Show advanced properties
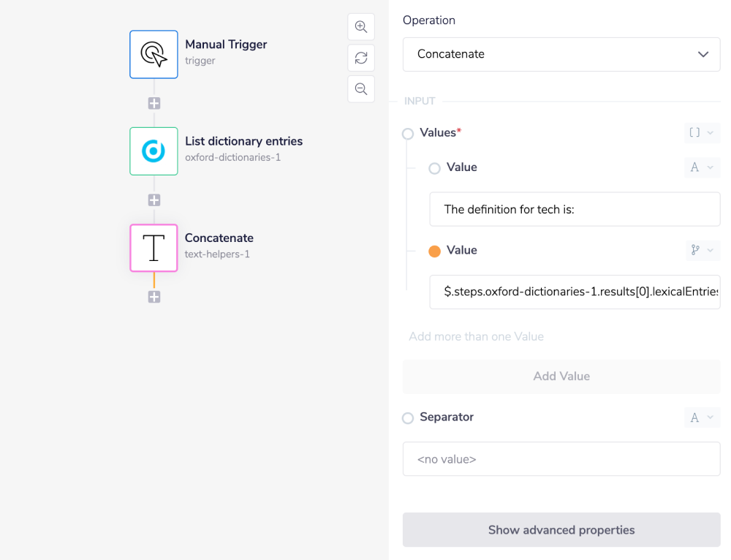Screen dimensions: 731x560 (561, 530)
